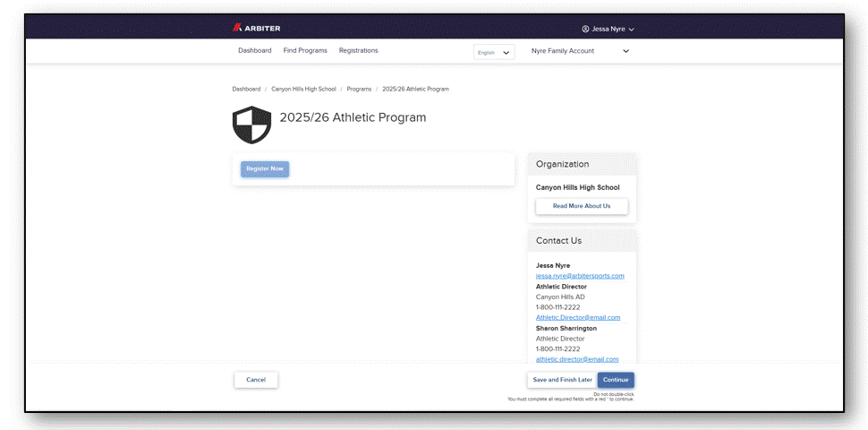Select Canyon Hills AD text

pyautogui.click(x=560, y=297)
